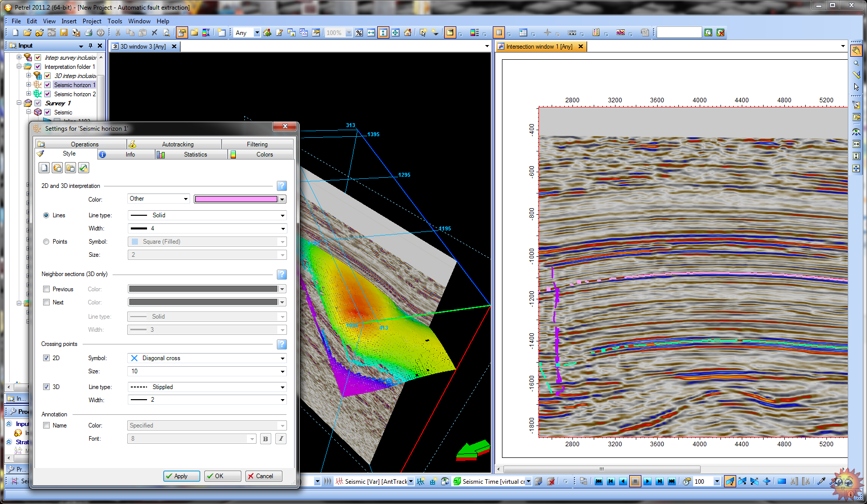867x504 pixels.
Task: Click the Home view icon in toolbar
Action: click(408, 32)
